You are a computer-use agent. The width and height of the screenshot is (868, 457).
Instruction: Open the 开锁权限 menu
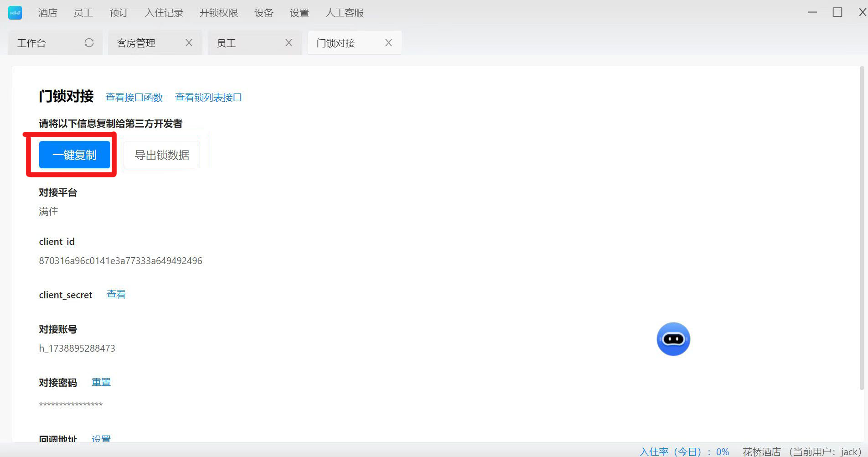click(218, 13)
